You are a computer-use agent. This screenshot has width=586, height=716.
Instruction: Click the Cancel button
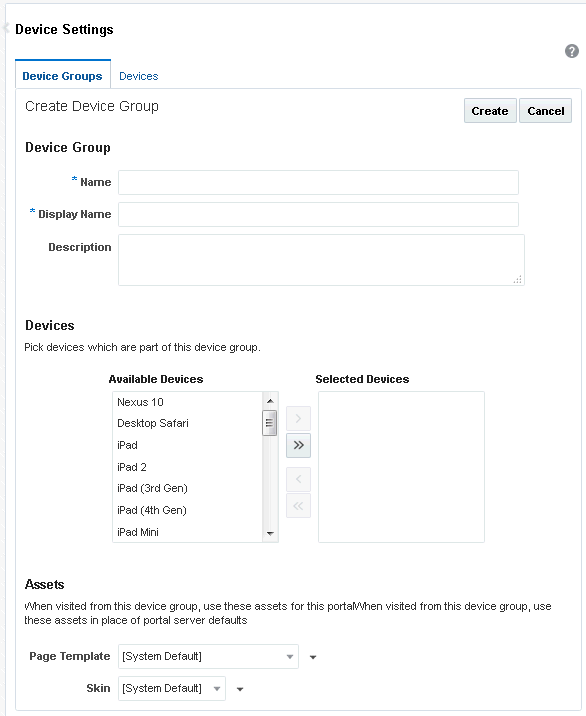click(545, 111)
